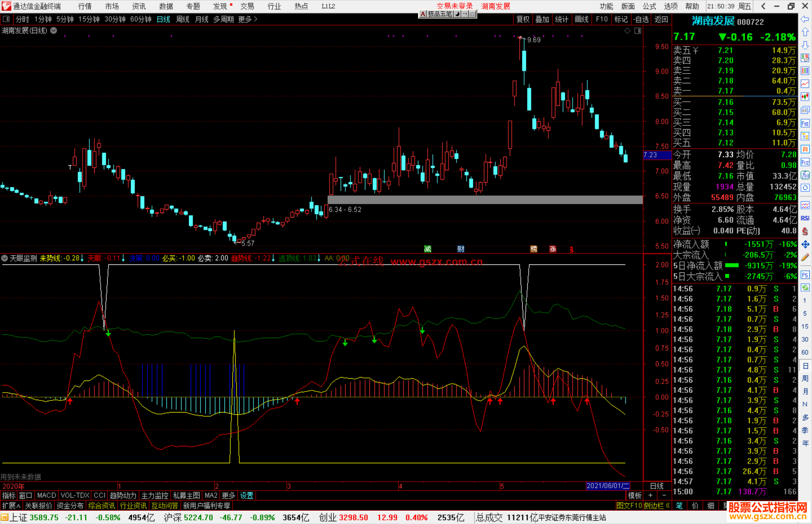Click the up arrow icon in right sidebar
The width and height of the screenshot is (812, 524).
805,32
